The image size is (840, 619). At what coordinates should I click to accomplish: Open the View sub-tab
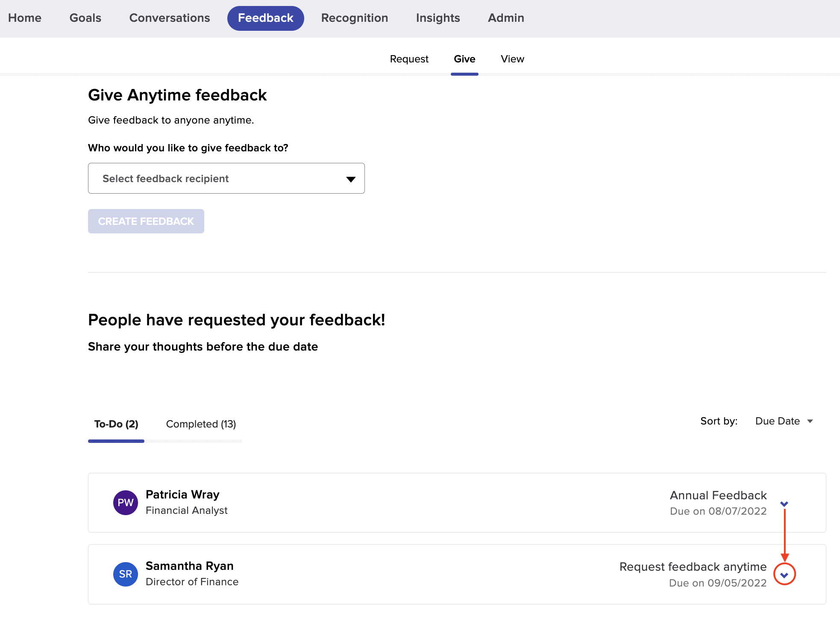point(512,59)
